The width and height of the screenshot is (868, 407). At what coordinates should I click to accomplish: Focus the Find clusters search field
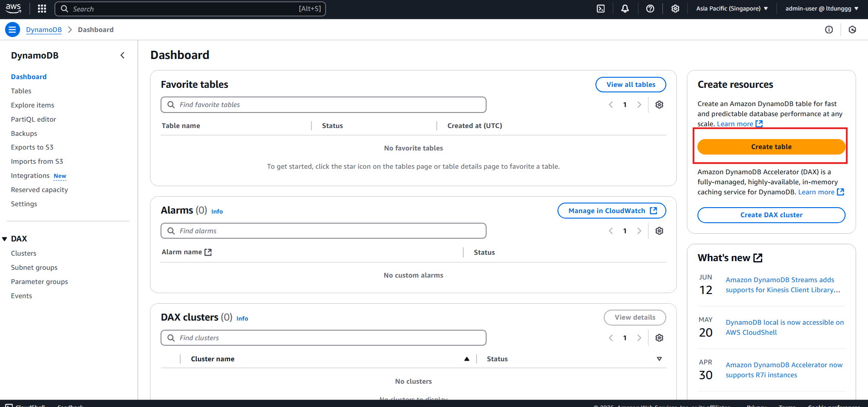pyautogui.click(x=323, y=338)
